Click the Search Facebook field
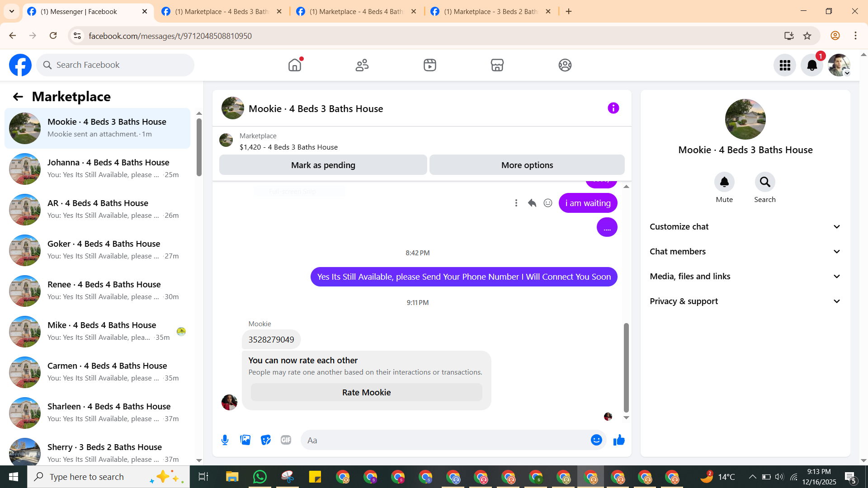Image resolution: width=868 pixels, height=488 pixels. tap(115, 65)
